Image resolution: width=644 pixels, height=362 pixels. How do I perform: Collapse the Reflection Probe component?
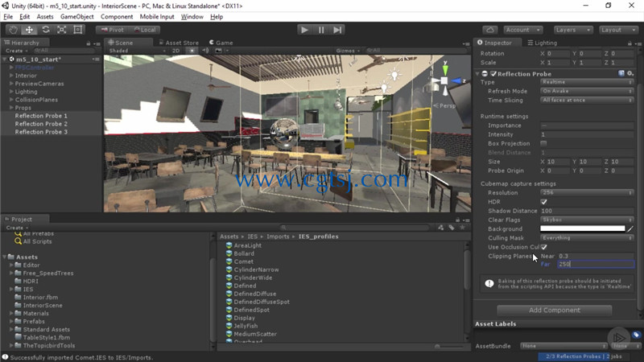[x=477, y=74]
